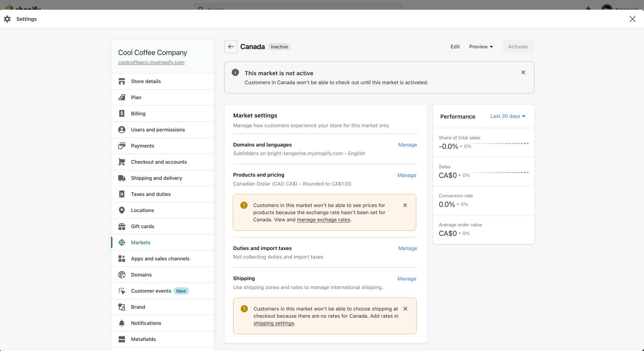This screenshot has width=644, height=351.
Task: Click the Locations pin icon
Action: 122,210
